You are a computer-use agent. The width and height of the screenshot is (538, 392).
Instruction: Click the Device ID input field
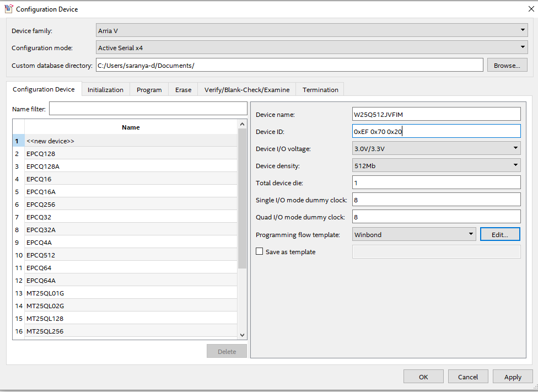pyautogui.click(x=436, y=131)
